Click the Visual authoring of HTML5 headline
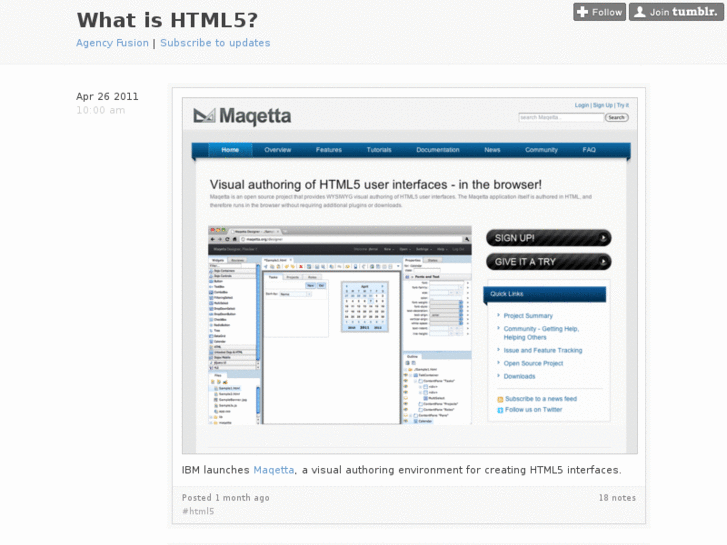The image size is (727, 545). coord(376,185)
